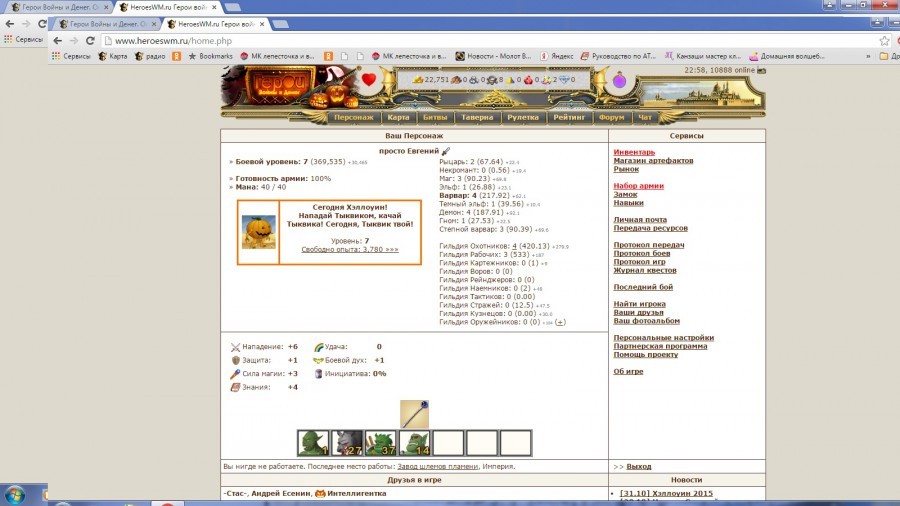Open the Битвы menu tab
The height and width of the screenshot is (506, 900).
(435, 117)
